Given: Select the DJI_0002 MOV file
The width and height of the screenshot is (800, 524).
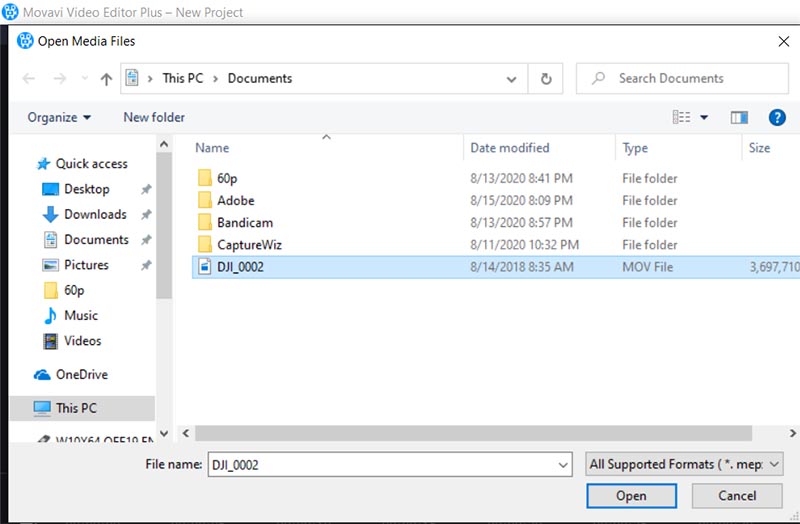Looking at the screenshot, I should (x=496, y=267).
